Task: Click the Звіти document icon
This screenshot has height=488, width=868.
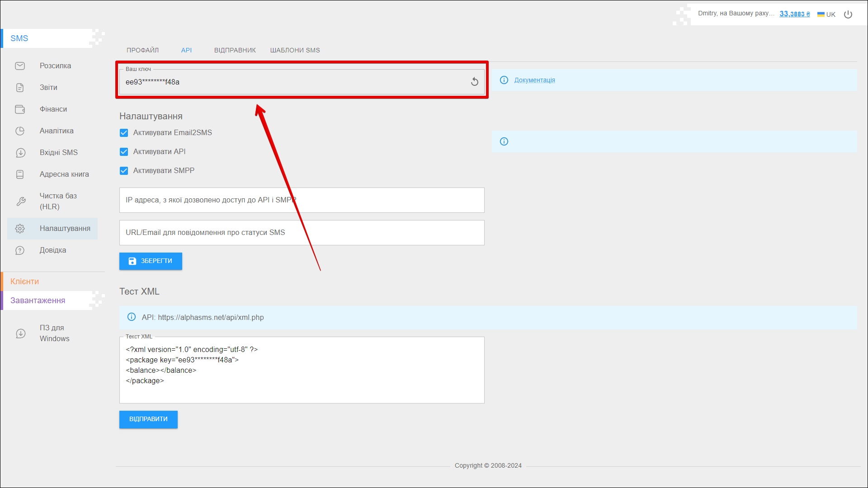Action: tap(20, 88)
